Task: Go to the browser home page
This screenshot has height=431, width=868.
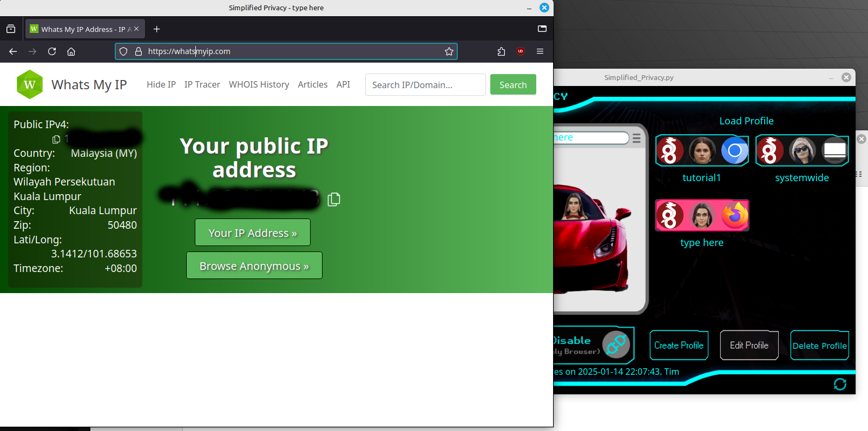Action: point(71,51)
